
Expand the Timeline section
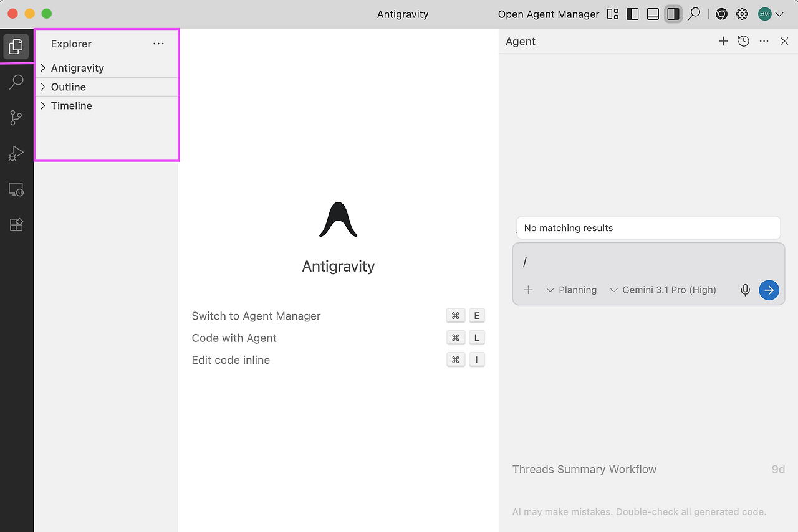(x=107, y=106)
